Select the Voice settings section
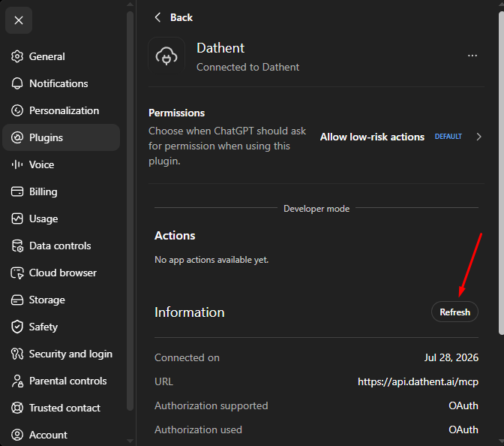The width and height of the screenshot is (504, 446). click(x=61, y=164)
